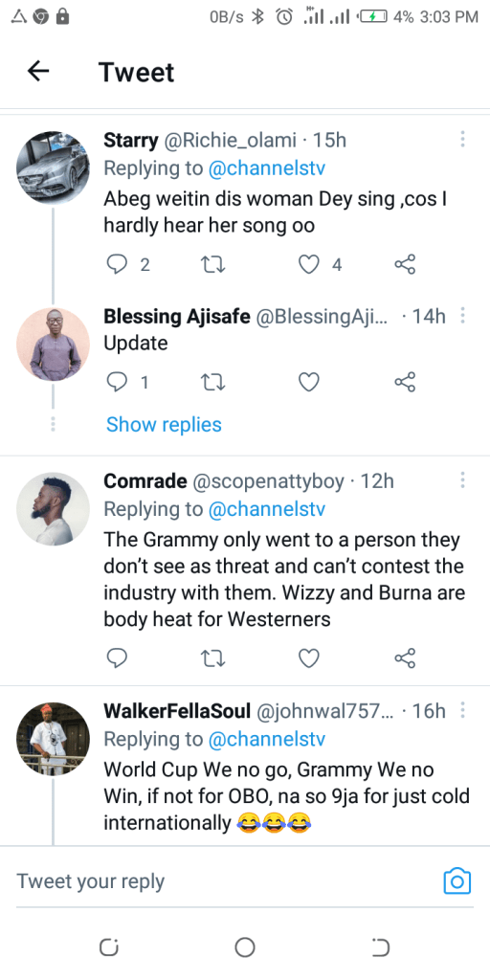The image size is (490, 980).
Task: Tap the back arrow beside Tweet
Action: (38, 72)
